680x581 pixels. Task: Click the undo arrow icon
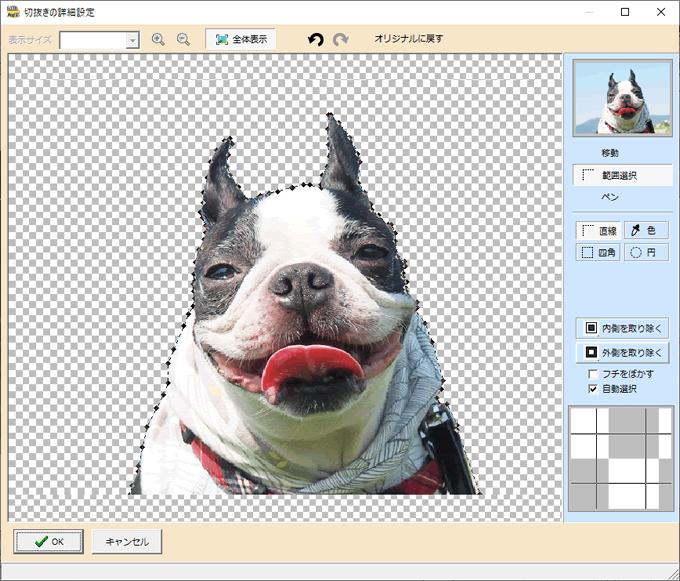point(316,39)
